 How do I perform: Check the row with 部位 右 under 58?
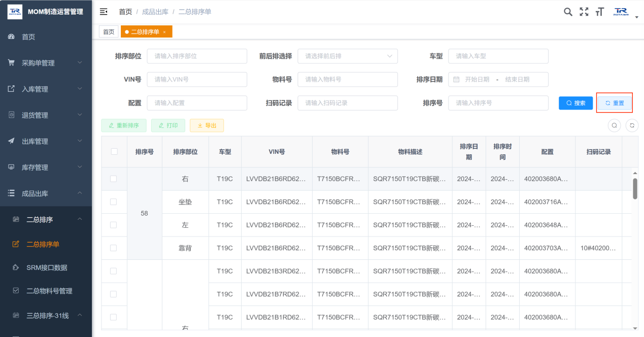[113, 179]
